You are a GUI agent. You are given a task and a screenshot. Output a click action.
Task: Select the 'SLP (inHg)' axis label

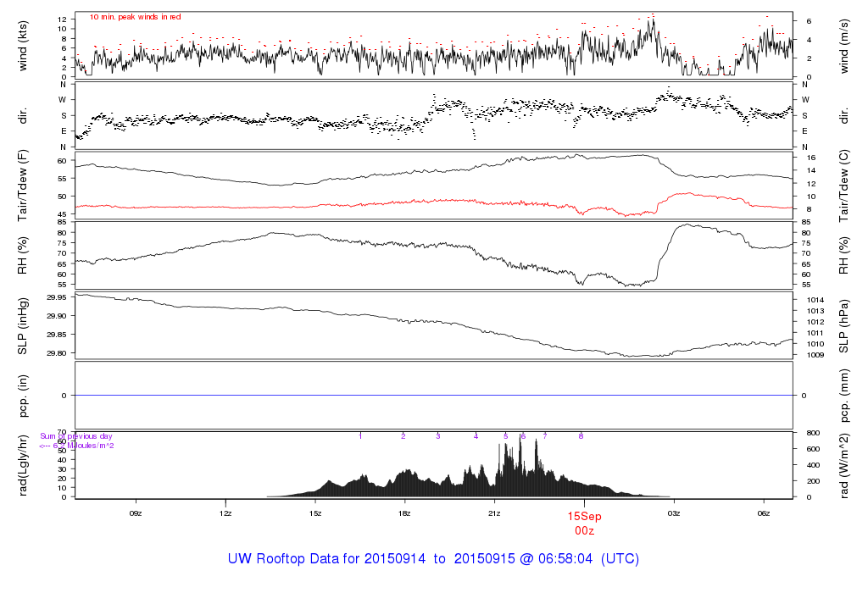click(23, 326)
